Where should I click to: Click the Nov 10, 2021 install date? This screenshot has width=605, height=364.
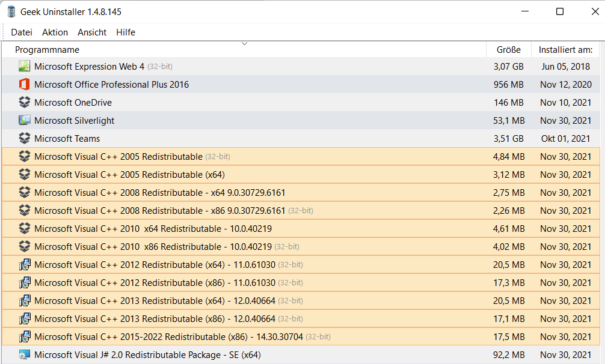click(x=566, y=103)
